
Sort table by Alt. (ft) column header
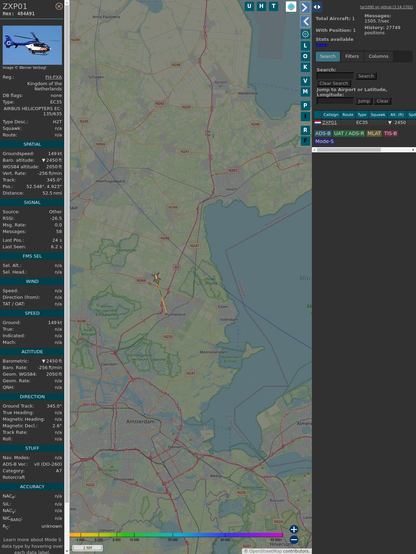[397, 114]
